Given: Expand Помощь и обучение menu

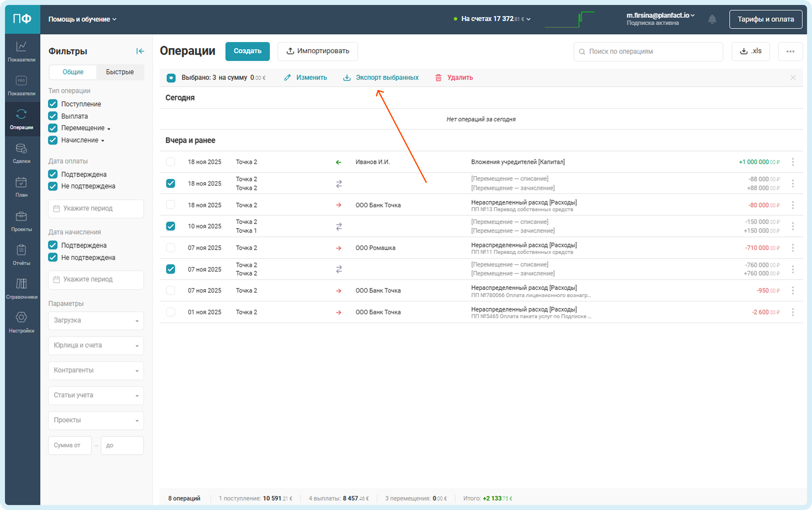Looking at the screenshot, I should point(82,19).
